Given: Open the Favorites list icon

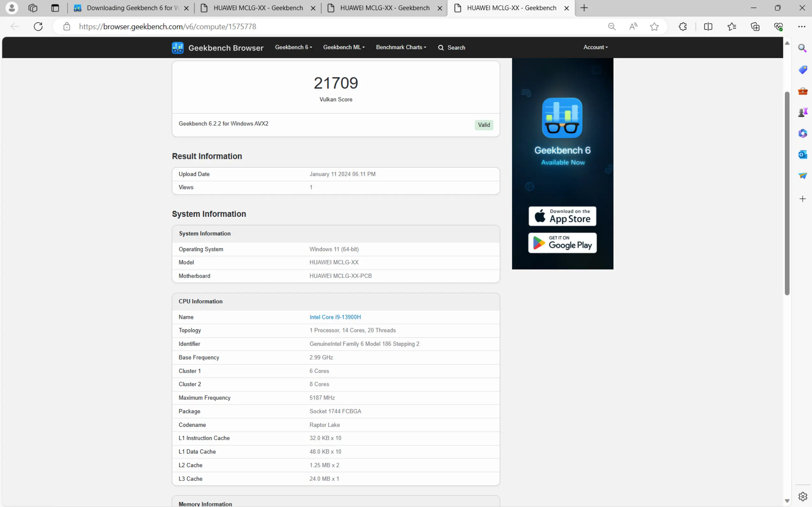Looking at the screenshot, I should coord(732,26).
